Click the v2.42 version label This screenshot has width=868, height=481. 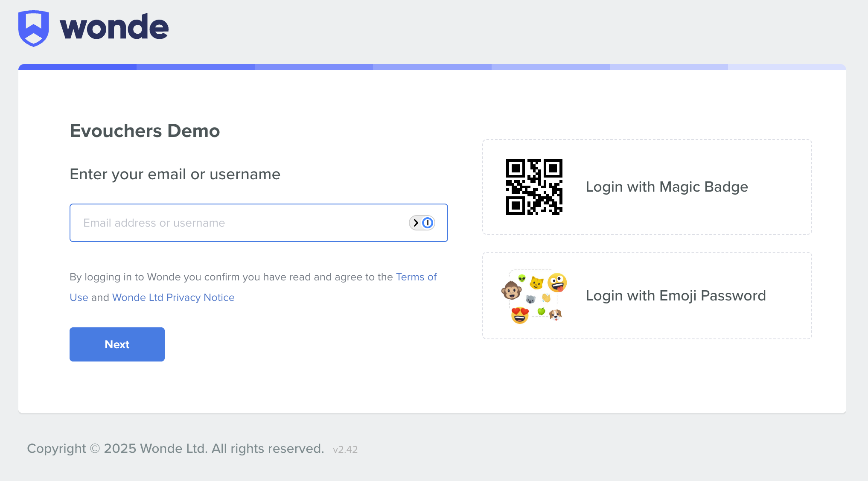point(345,449)
